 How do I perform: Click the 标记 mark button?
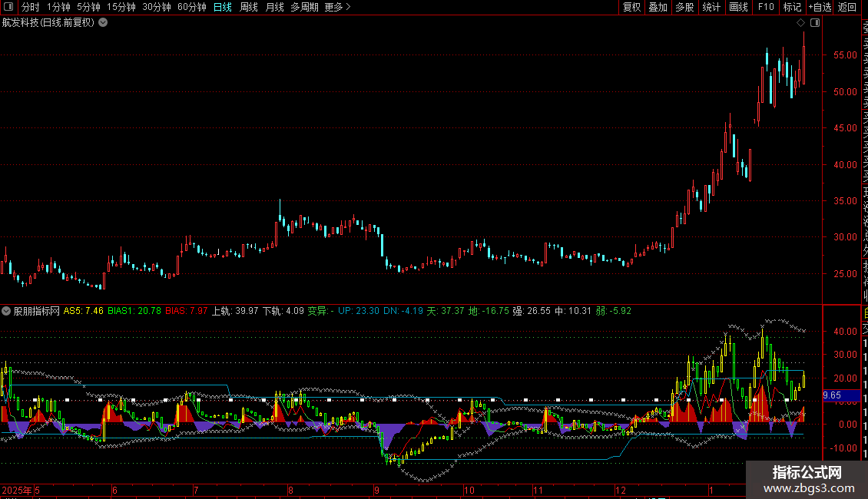[792, 7]
